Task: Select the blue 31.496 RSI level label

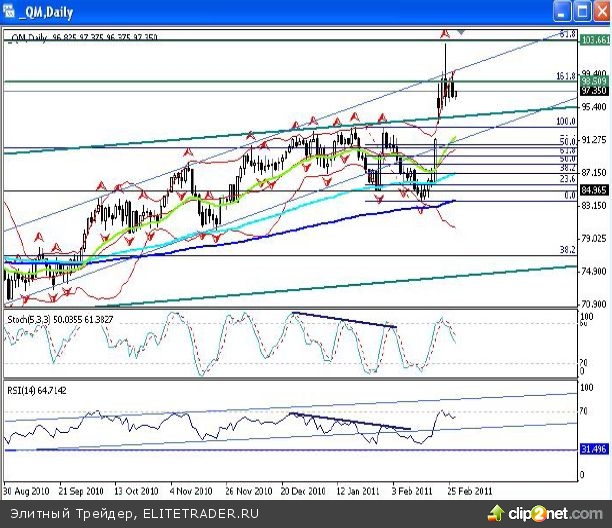Action: coord(594,450)
